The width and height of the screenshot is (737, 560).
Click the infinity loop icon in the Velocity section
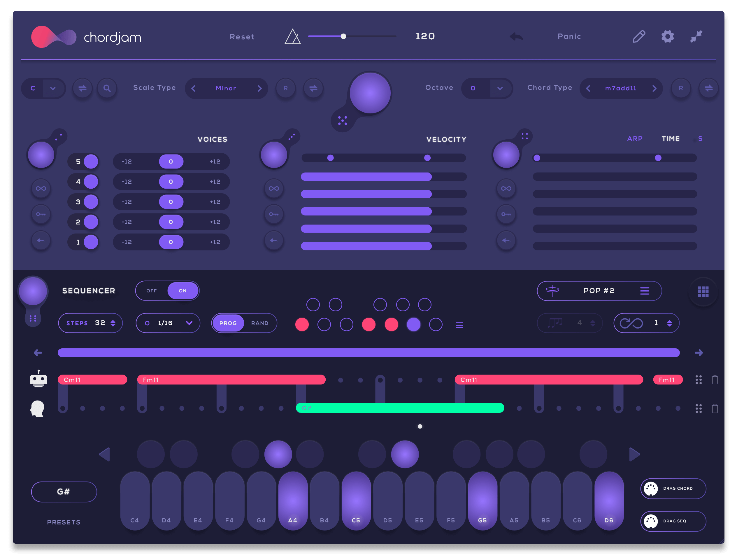[x=274, y=188]
